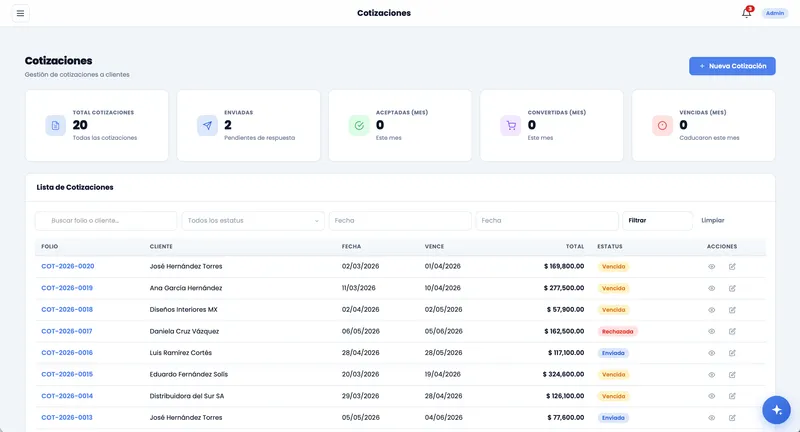Clear filters with the Limpiar link
Screen dimensions: 800x432
pos(713,221)
